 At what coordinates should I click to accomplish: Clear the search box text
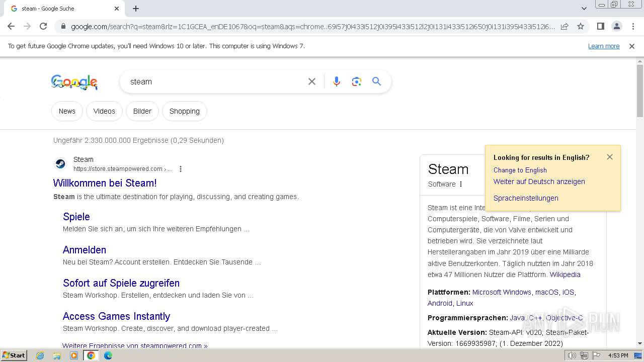[x=312, y=81]
